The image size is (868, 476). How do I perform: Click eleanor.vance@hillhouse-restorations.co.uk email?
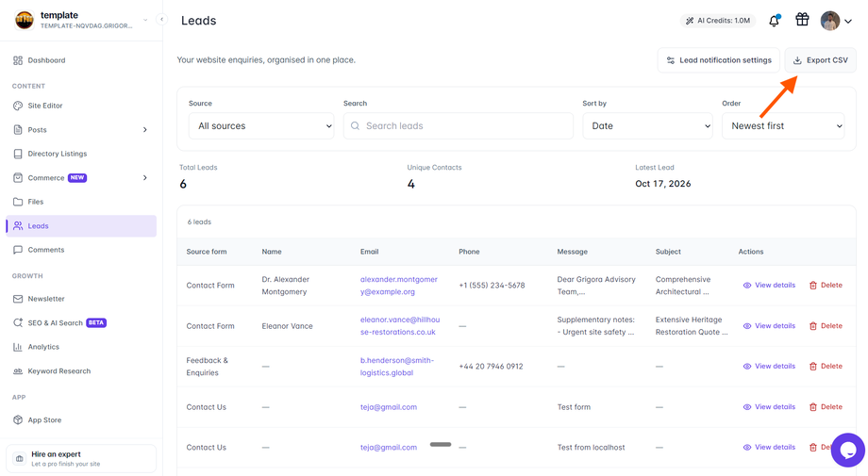click(x=400, y=326)
